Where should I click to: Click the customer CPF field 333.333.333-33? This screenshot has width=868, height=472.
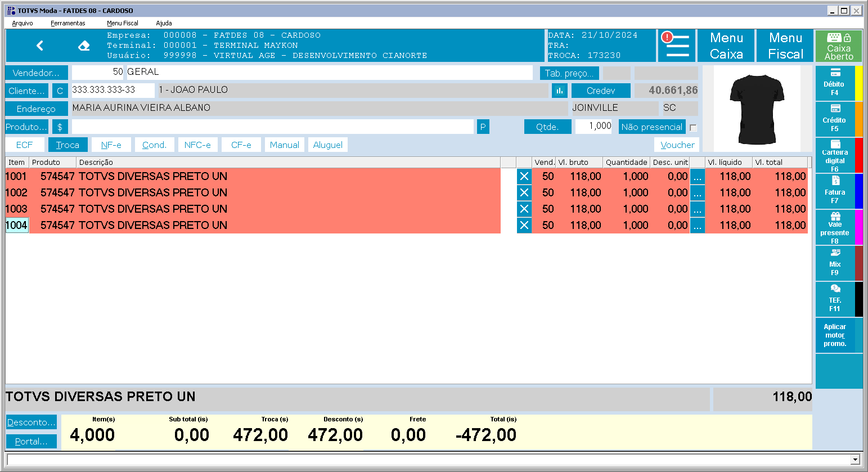pos(113,90)
